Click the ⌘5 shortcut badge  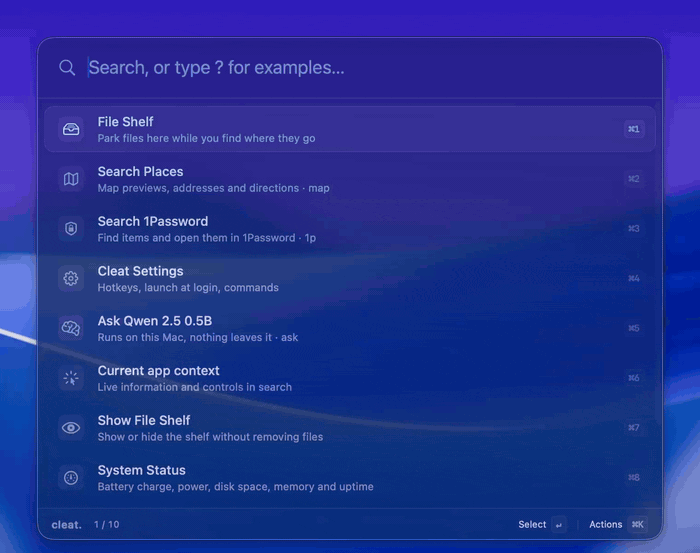coord(634,328)
